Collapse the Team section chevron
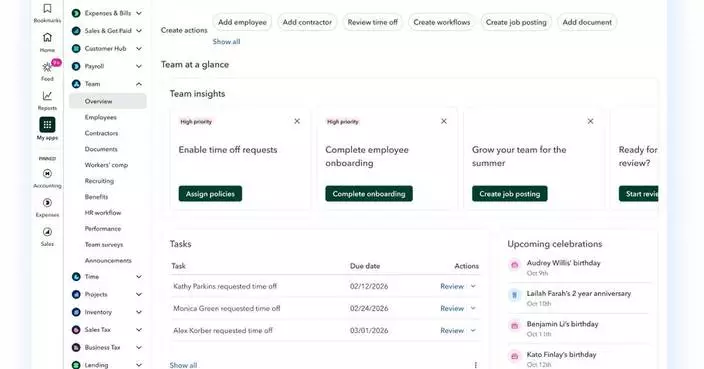The width and height of the screenshot is (704, 369). click(x=139, y=84)
